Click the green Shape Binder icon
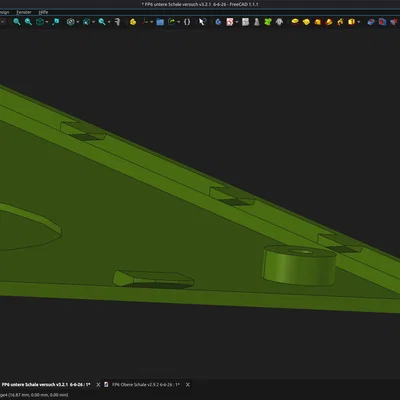Screen dimensions: 400x400 coord(268,22)
